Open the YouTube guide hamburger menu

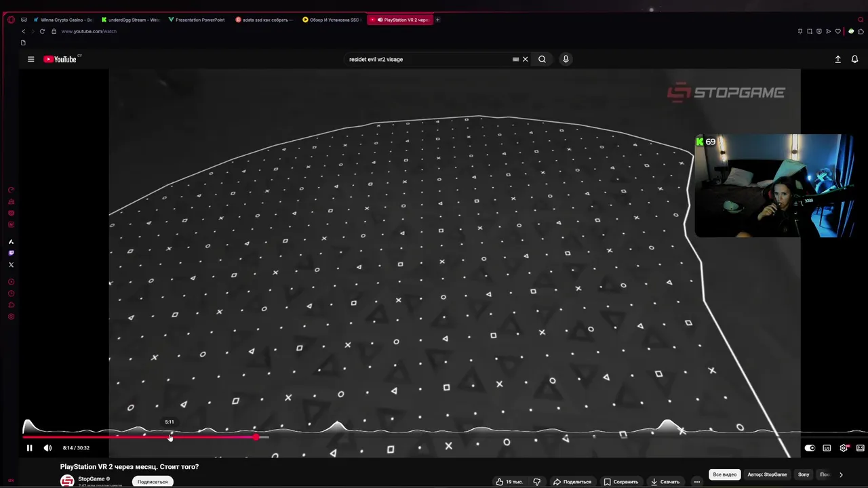pos(31,59)
